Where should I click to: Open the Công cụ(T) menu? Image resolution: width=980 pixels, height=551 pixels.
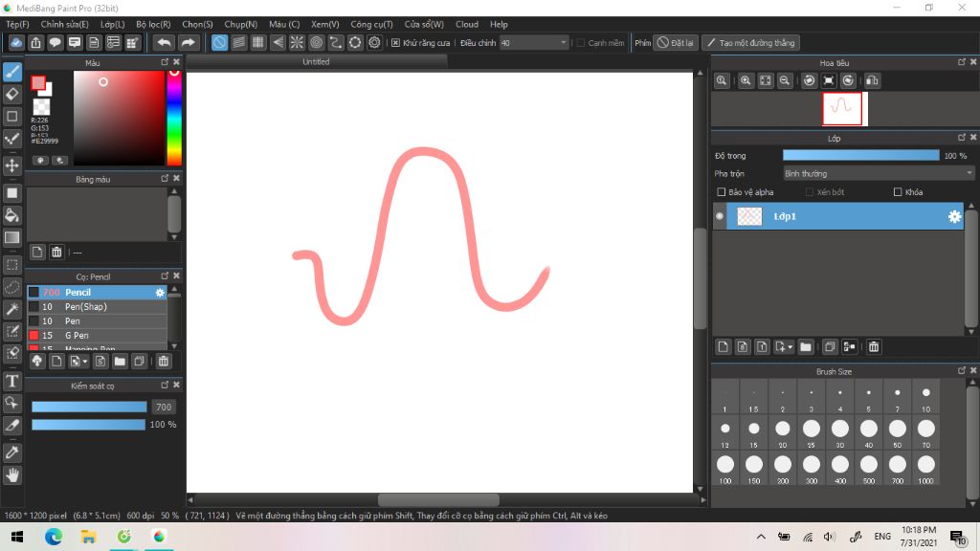371,24
